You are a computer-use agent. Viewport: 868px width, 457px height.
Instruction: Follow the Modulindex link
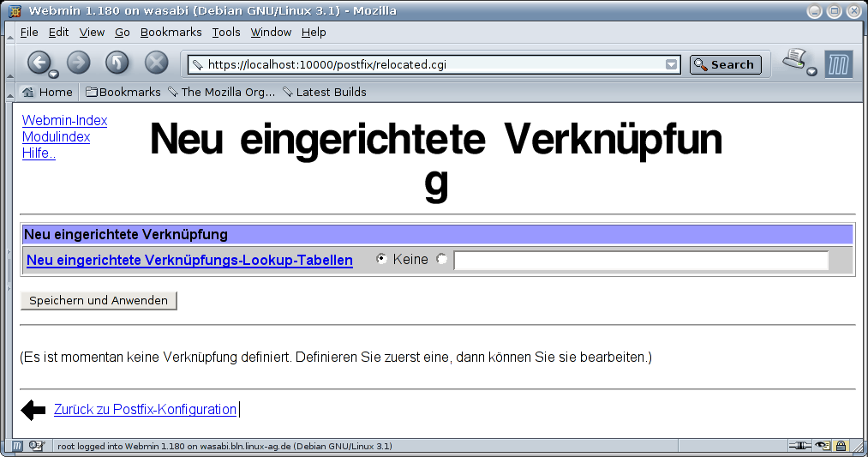coord(56,137)
